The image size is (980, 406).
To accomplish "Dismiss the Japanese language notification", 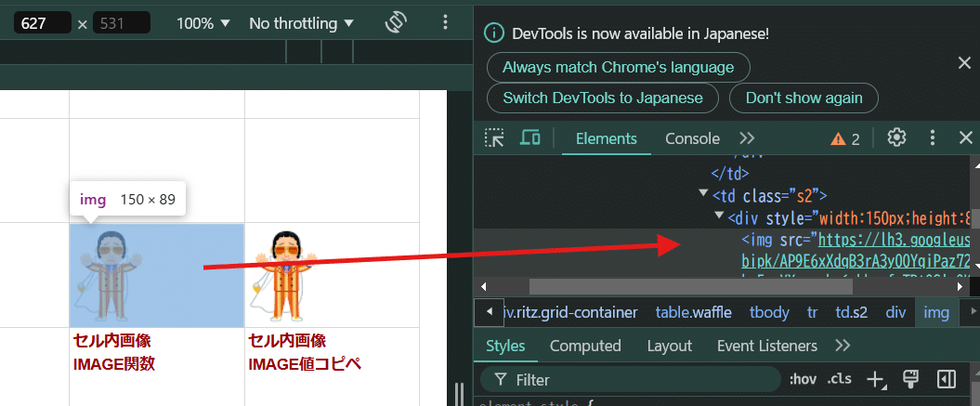I will click(965, 62).
